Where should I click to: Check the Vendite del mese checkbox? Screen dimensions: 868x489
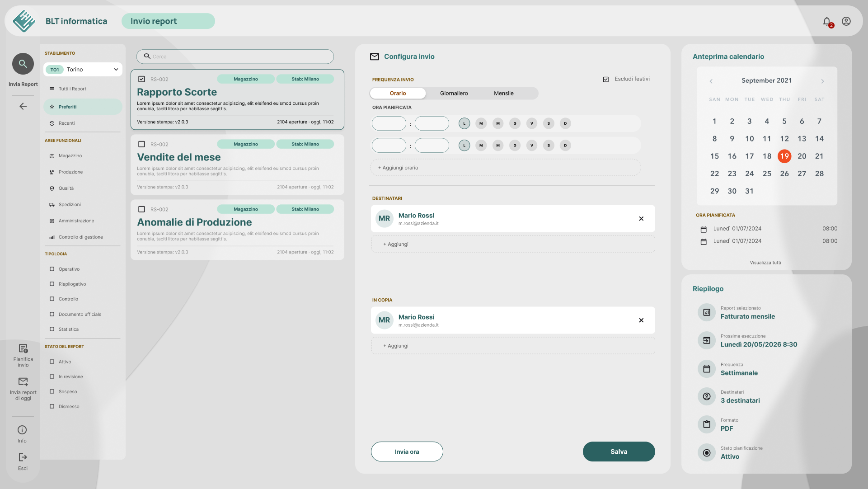coord(141,144)
